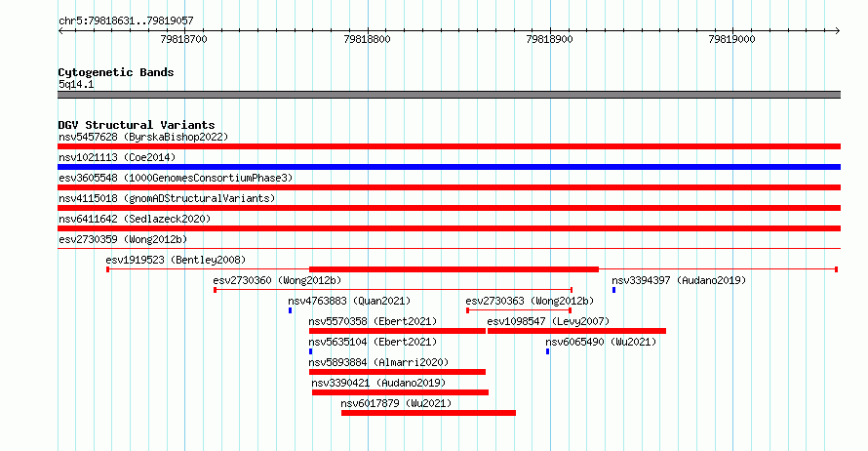Click the 5q14.1 band label

tap(76, 84)
